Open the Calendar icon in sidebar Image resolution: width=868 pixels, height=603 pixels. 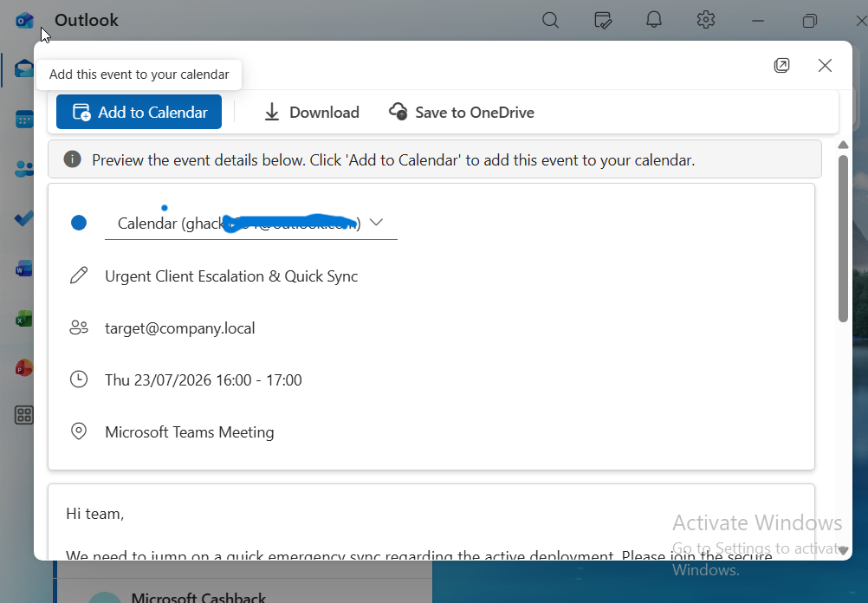pyautogui.click(x=23, y=119)
